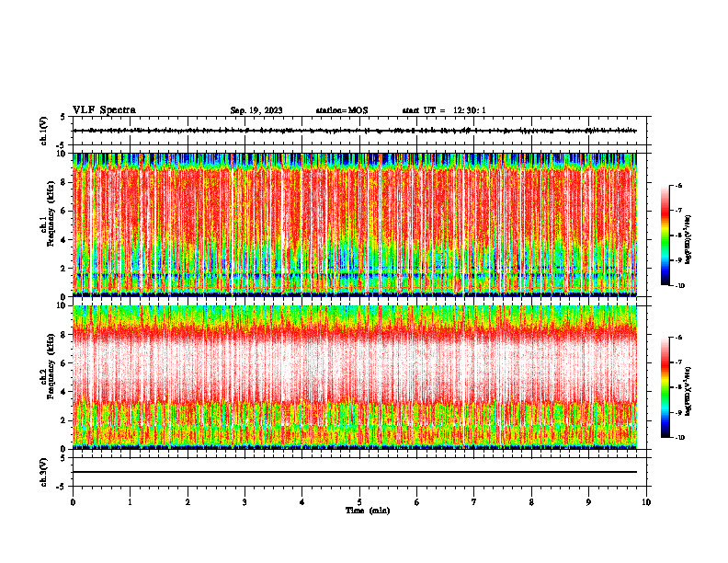Click time axis tick label "5" below ch.3 plot
The image size is (728, 563).
pos(359,502)
